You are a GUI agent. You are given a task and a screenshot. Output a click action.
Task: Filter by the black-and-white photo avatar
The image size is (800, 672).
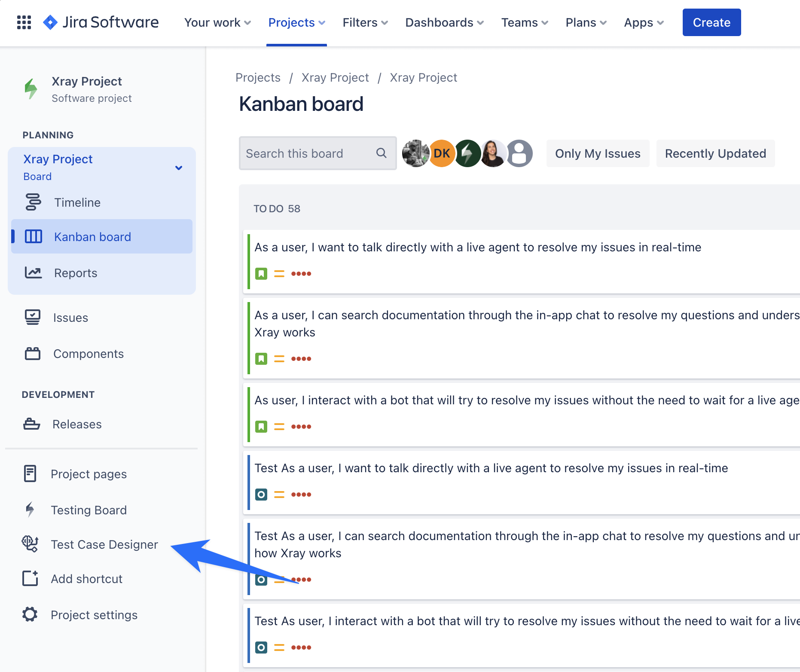pyautogui.click(x=415, y=153)
